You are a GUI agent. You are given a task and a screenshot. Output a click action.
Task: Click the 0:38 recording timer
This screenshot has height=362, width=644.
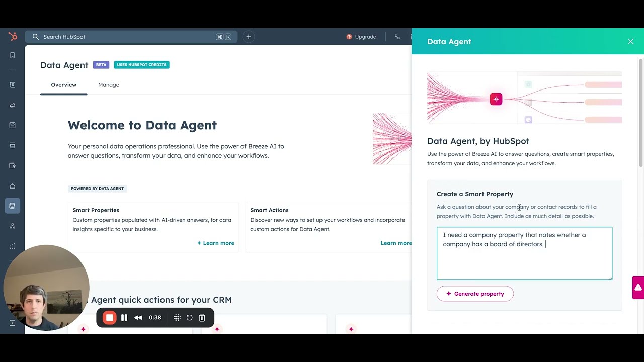point(155,318)
